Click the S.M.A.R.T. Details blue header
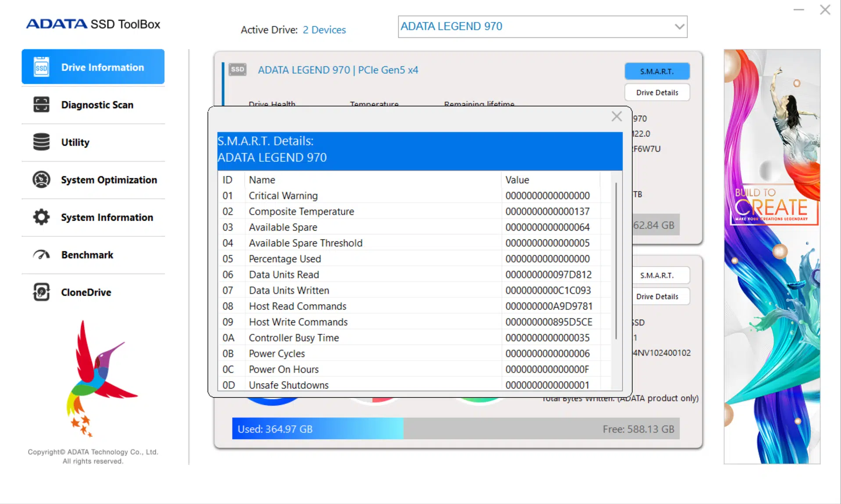841x504 pixels. 420,151
